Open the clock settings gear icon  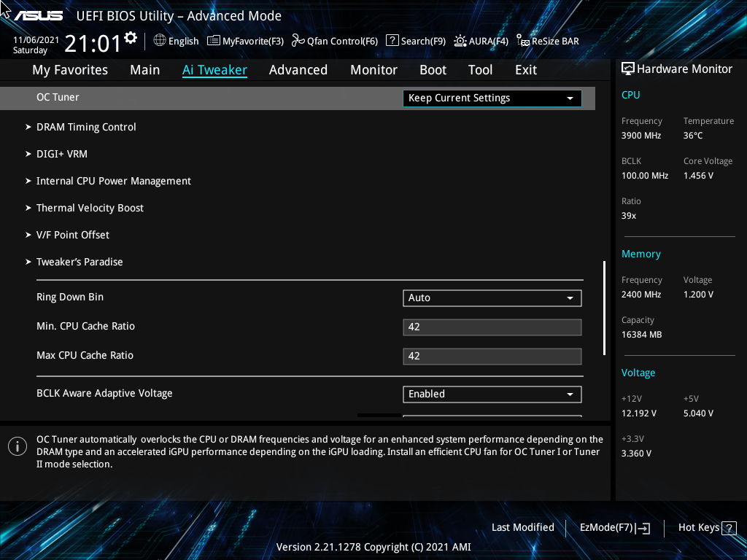(131, 37)
